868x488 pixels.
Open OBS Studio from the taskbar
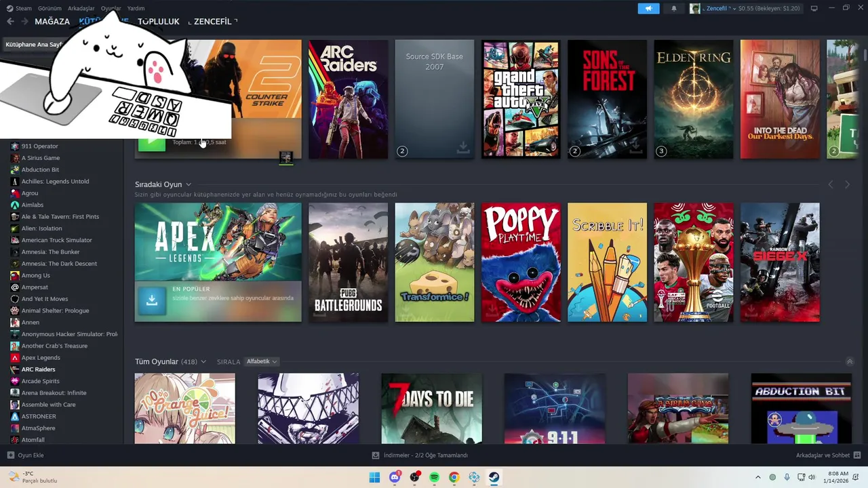point(414,477)
